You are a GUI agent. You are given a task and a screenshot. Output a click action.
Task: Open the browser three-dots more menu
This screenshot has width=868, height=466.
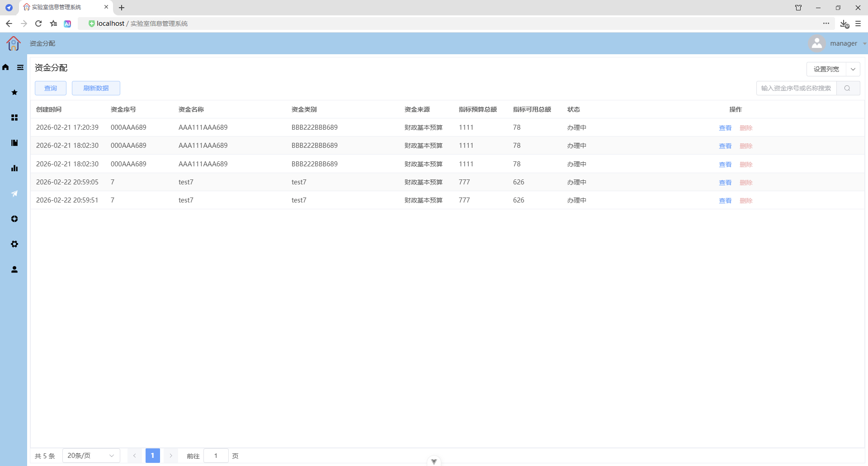[x=826, y=24]
